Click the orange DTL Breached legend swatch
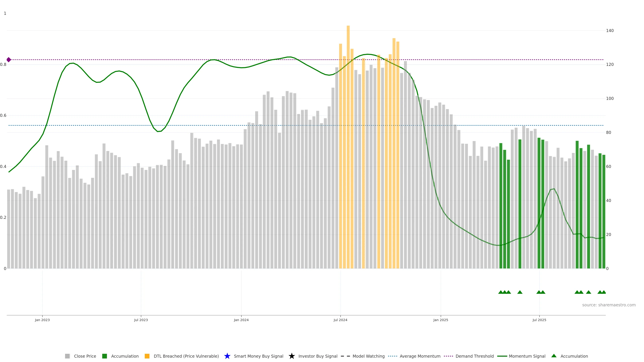The width and height of the screenshot is (644, 362). [x=147, y=356]
